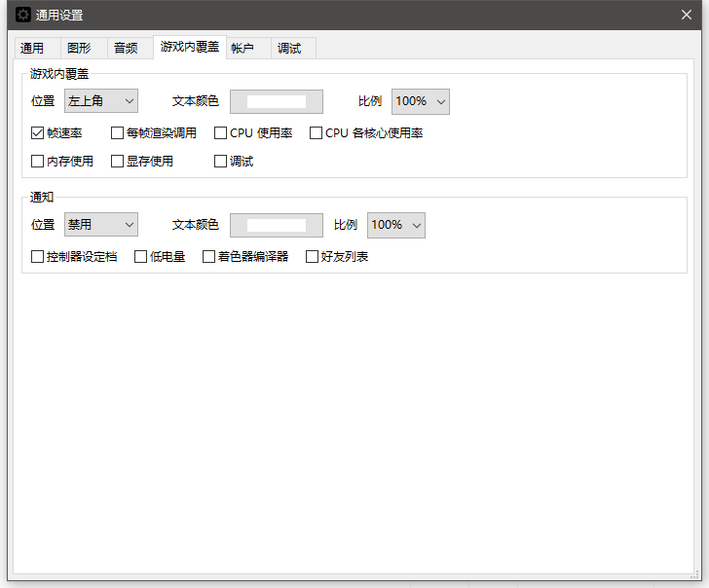The image size is (709, 588).
Task: Enable CPU 各核心使用率 checkbox
Action: [x=317, y=133]
